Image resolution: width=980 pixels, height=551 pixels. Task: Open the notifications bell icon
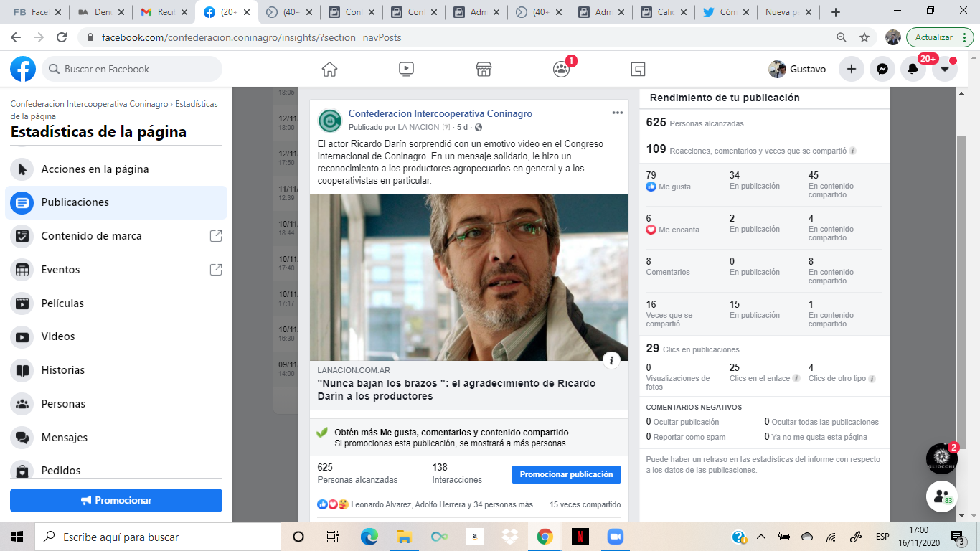click(x=913, y=69)
